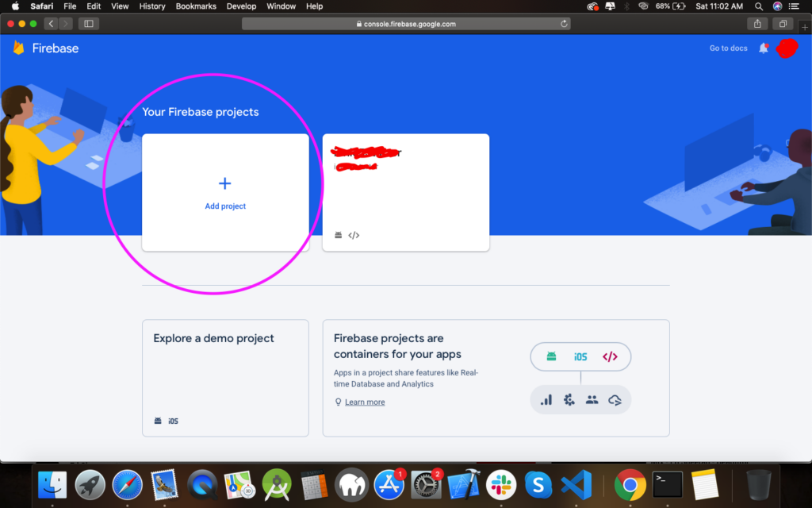The height and width of the screenshot is (508, 812).
Task: Click the web </> icon on the project card
Action: coord(354,235)
